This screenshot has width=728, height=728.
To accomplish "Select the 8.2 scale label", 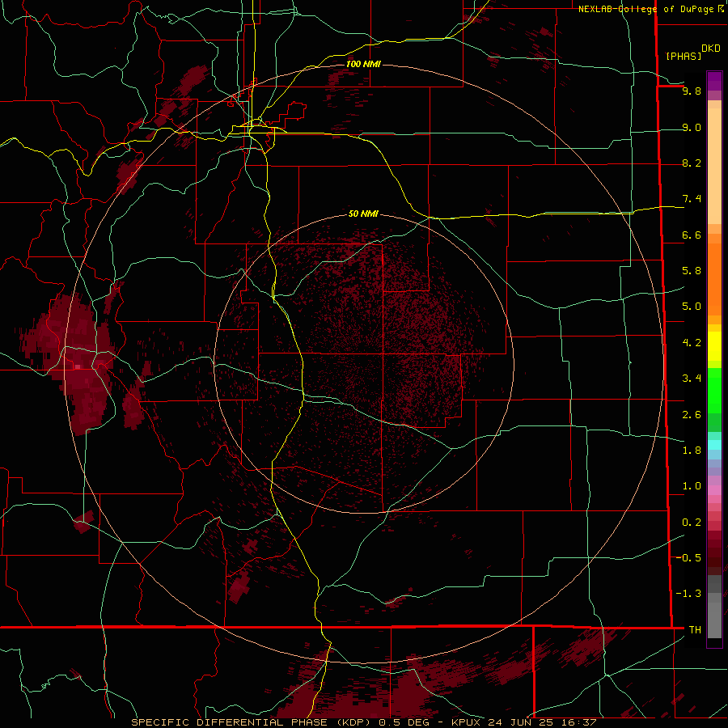I will pos(692,163).
